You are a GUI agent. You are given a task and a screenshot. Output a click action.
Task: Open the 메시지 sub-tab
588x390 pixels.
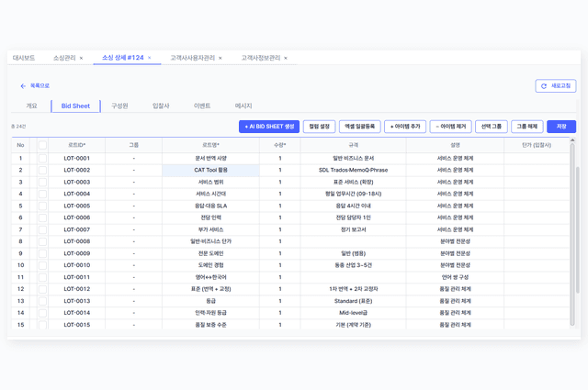click(x=243, y=106)
